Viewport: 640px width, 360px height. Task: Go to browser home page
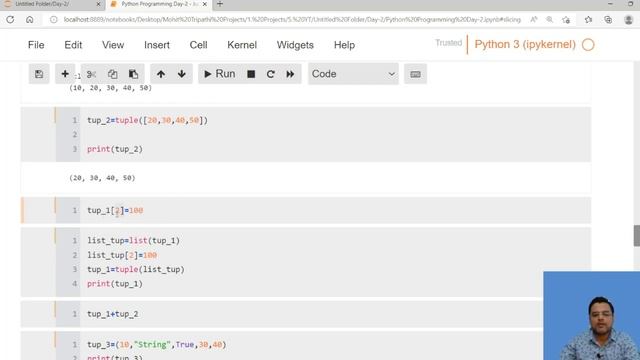29,20
